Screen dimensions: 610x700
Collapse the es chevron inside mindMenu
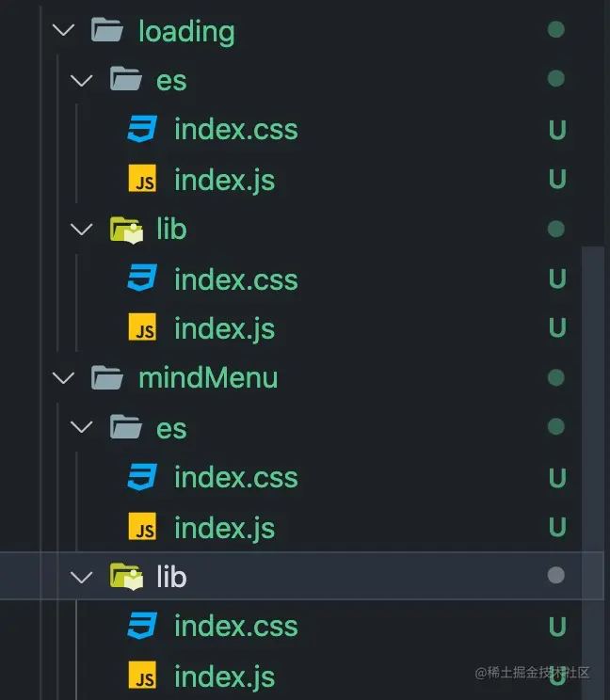click(83, 428)
